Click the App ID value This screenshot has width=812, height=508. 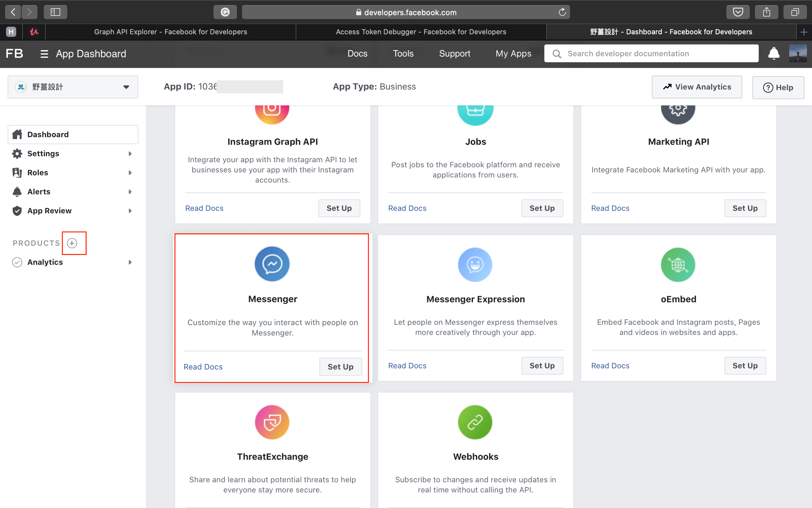(241, 87)
